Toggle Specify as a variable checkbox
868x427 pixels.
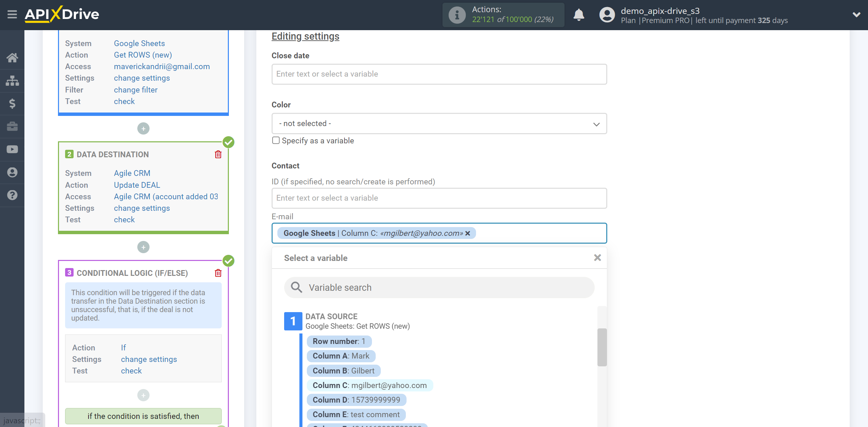pyautogui.click(x=276, y=140)
